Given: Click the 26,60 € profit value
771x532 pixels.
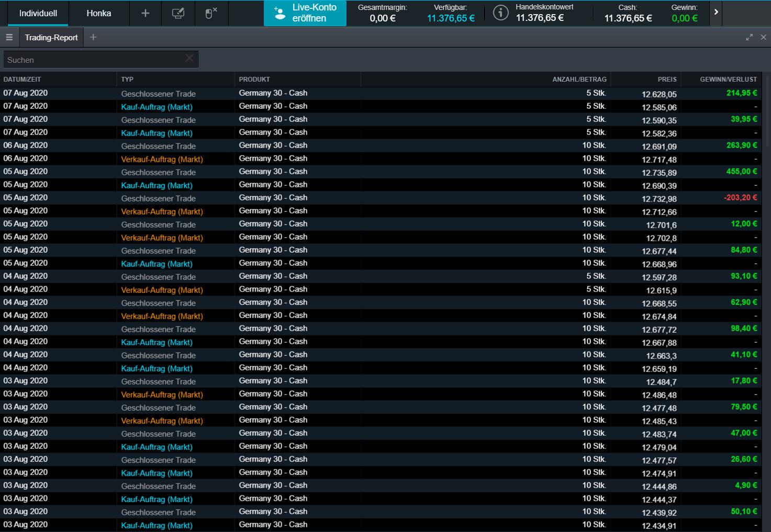Looking at the screenshot, I should tap(744, 459).
